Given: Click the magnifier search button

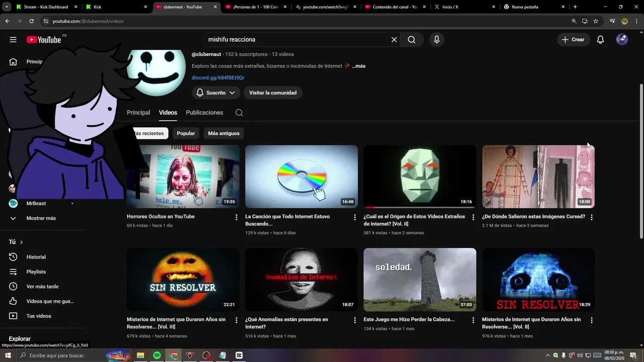Looking at the screenshot, I should 412,40.
